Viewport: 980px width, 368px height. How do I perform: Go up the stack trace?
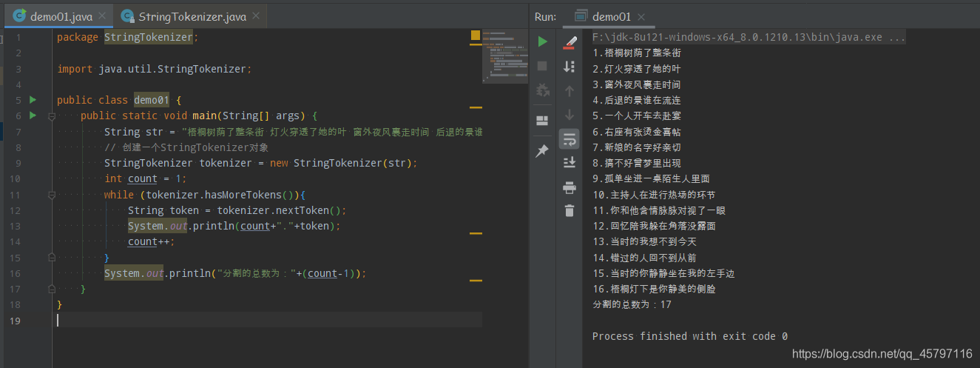coord(570,91)
